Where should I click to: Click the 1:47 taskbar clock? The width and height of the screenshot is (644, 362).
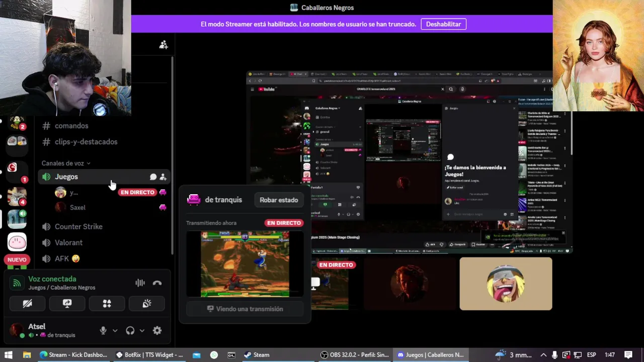(609, 354)
